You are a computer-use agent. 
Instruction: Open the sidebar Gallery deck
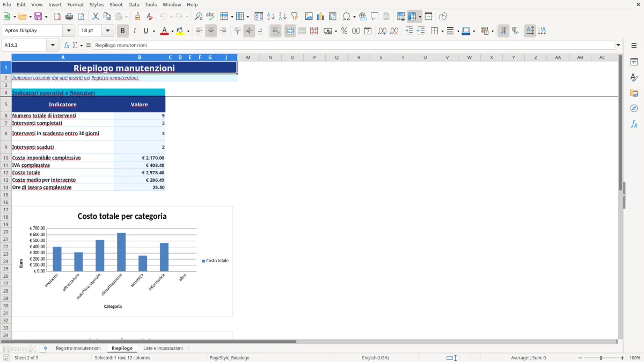[x=634, y=93]
